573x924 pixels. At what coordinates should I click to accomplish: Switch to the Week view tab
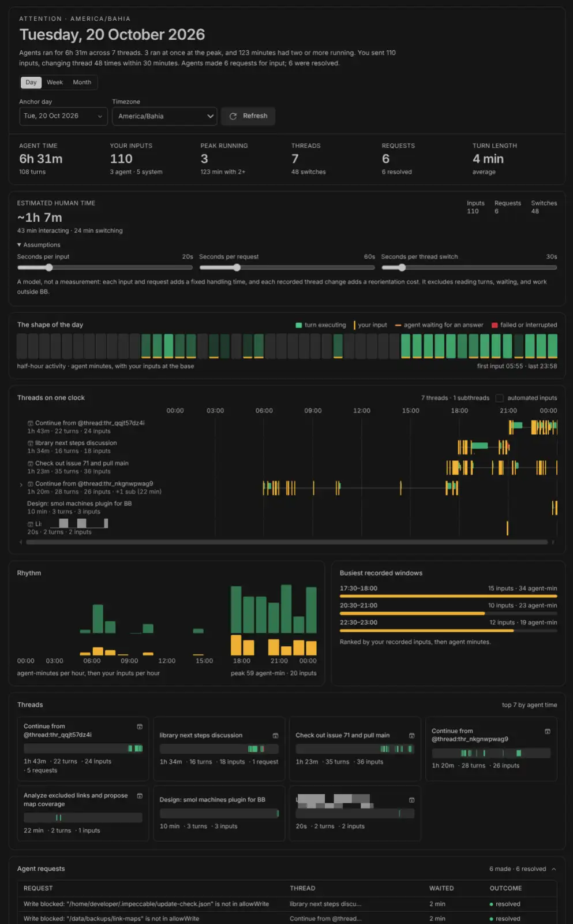pyautogui.click(x=55, y=83)
